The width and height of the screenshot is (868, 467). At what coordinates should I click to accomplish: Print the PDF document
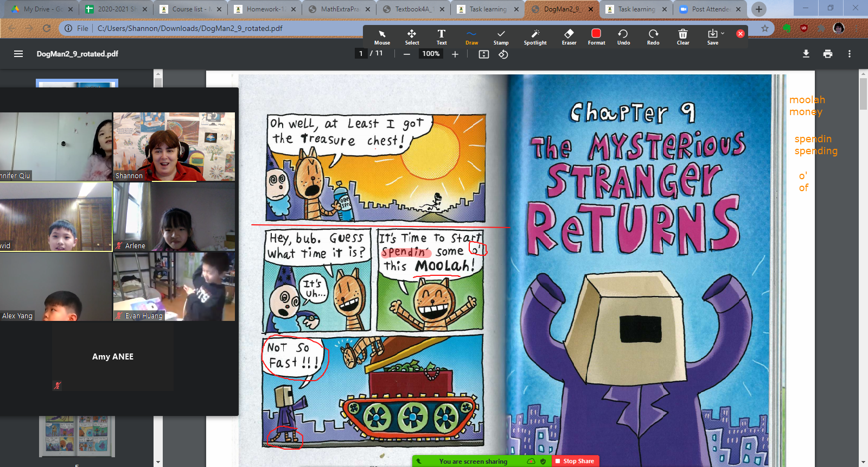828,54
